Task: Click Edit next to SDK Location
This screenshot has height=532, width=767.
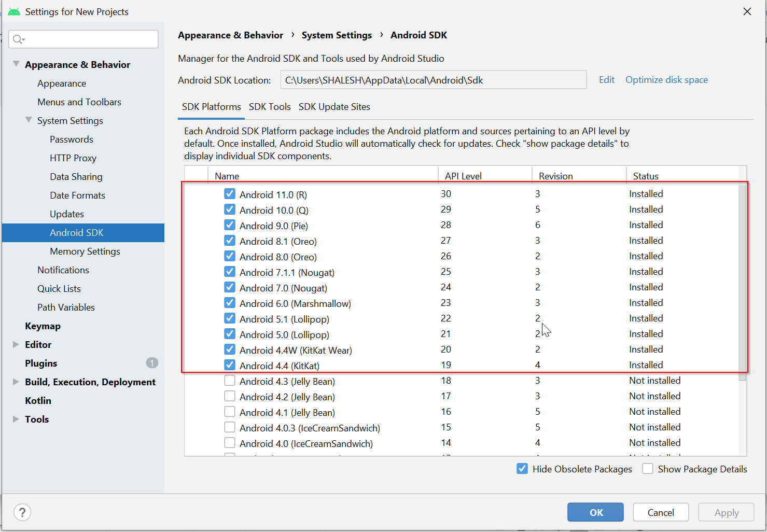Action: 606,79
